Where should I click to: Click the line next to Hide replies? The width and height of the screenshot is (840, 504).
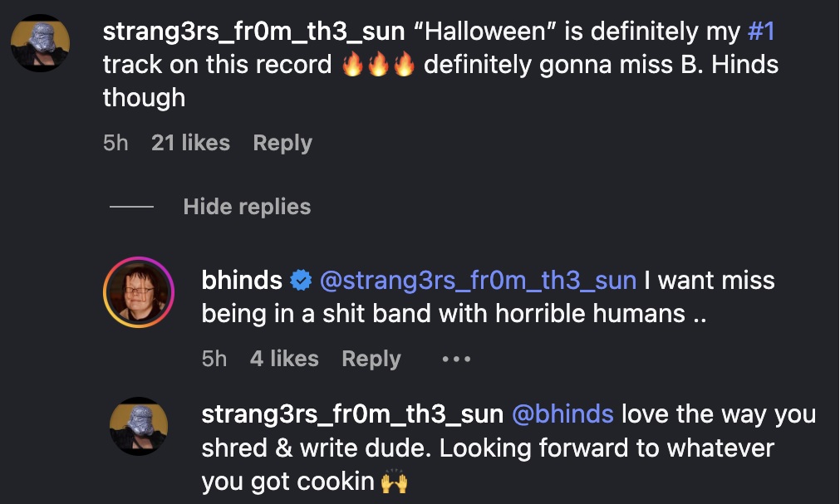pyautogui.click(x=131, y=206)
